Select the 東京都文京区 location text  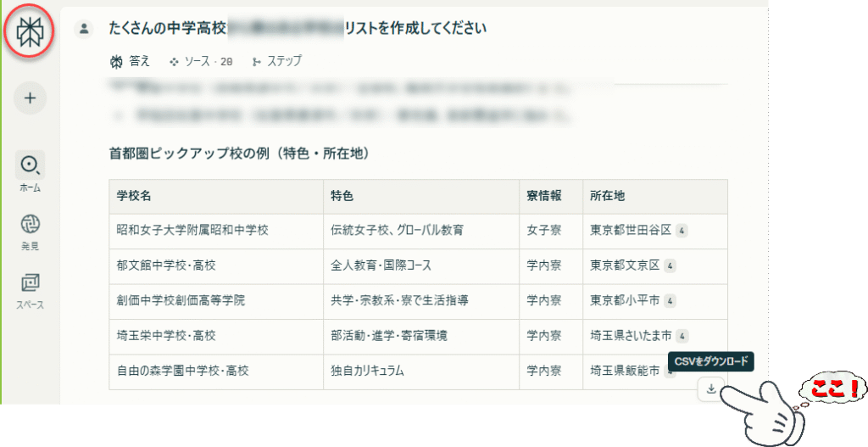tap(625, 265)
